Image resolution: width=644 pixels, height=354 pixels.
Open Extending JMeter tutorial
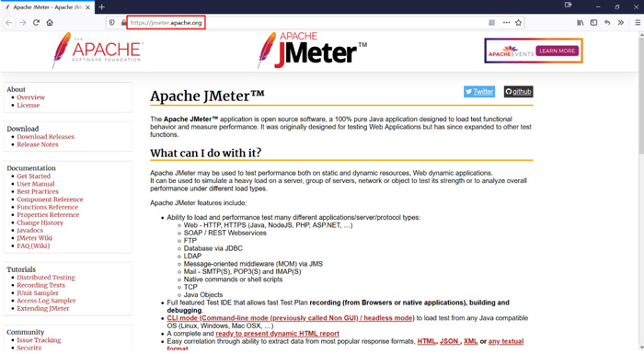click(43, 308)
